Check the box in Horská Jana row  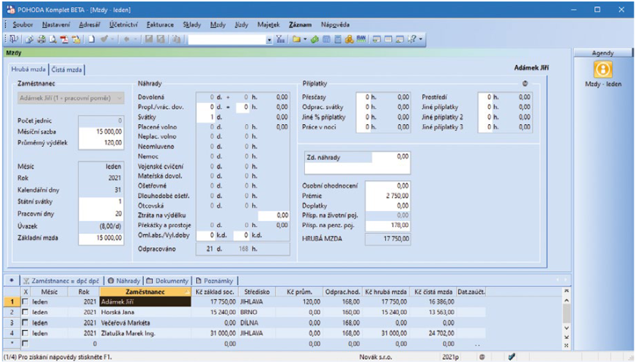pos(26,311)
